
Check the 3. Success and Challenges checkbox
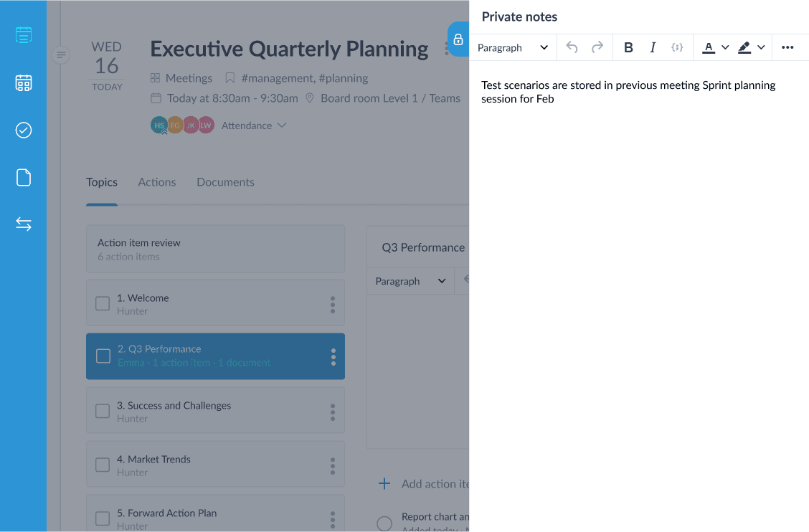click(103, 411)
